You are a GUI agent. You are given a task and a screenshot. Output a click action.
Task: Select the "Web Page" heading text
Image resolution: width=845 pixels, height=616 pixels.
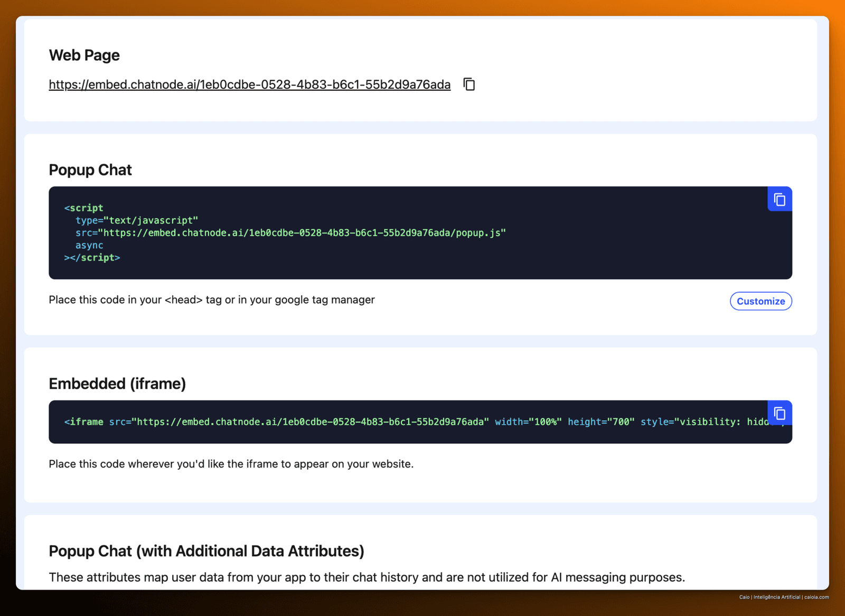point(84,55)
